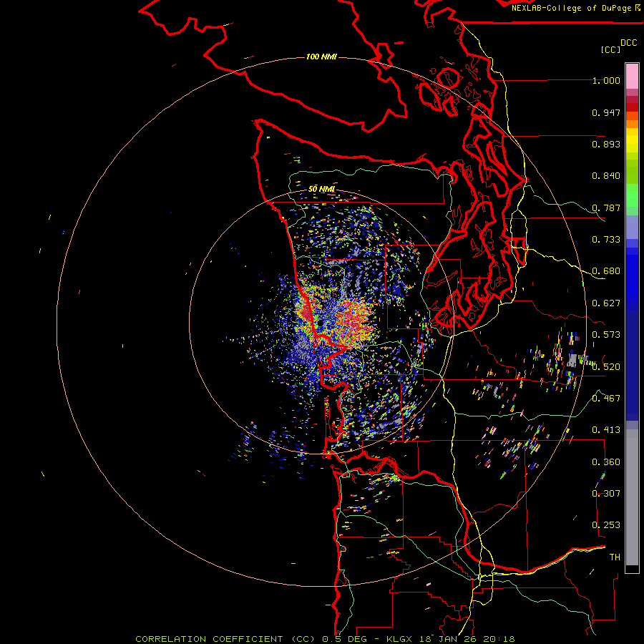Click the 0.253 scale value
Image resolution: width=644 pixels, height=644 pixels.
(x=606, y=525)
